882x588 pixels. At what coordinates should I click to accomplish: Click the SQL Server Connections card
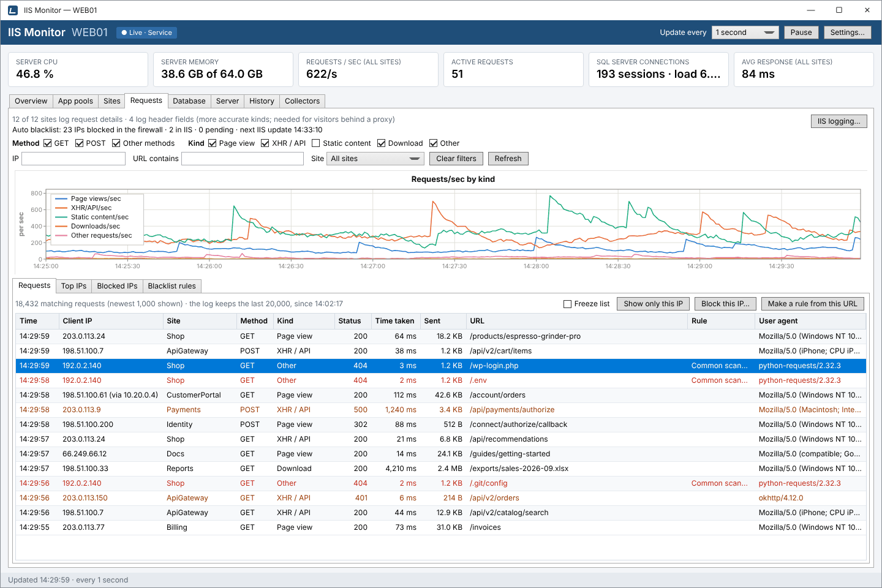click(658, 69)
